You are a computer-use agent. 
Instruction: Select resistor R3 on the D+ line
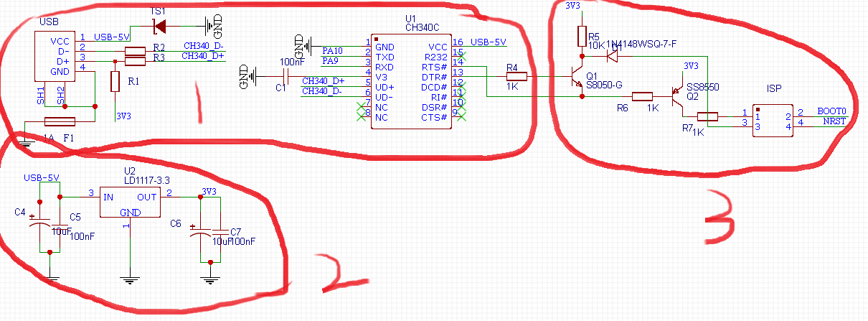click(135, 61)
